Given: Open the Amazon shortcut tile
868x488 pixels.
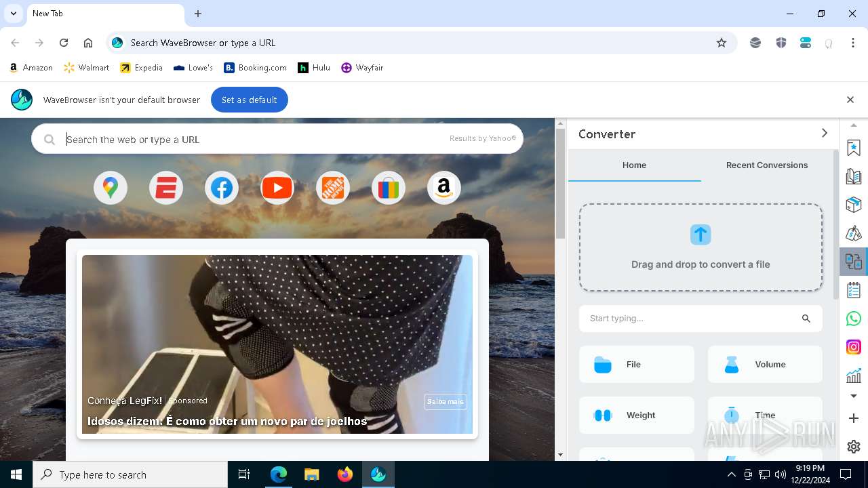Looking at the screenshot, I should [x=444, y=188].
